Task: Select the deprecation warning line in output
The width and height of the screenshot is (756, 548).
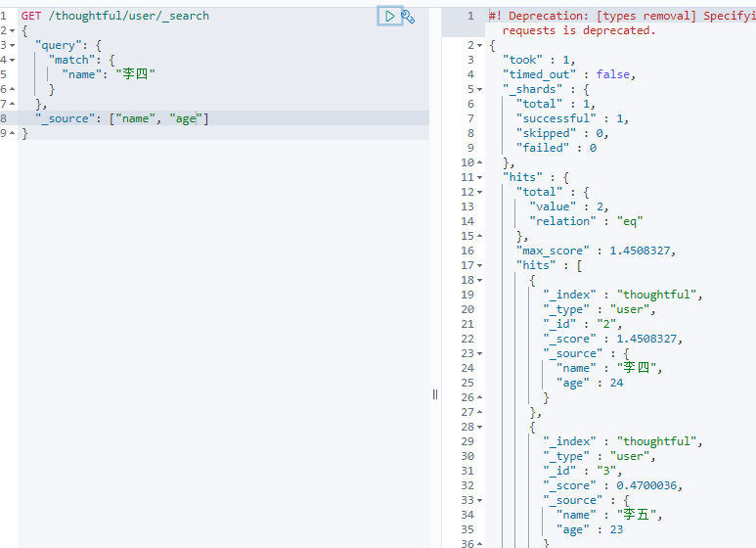Action: point(622,23)
